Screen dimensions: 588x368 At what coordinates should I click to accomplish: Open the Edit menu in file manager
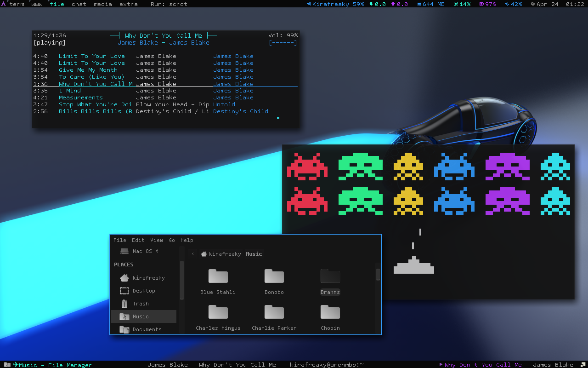[x=138, y=240]
